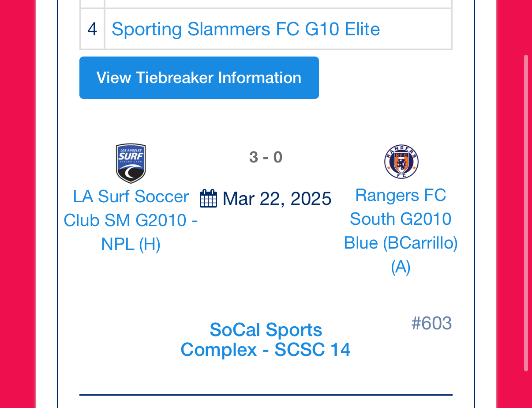Click the divider line below the venue
This screenshot has height=408, width=532.
point(266,394)
